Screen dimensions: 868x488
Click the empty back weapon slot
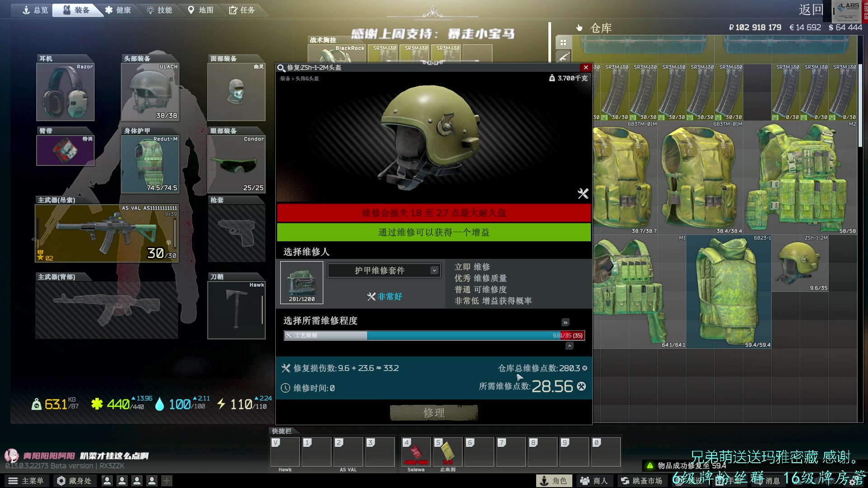click(107, 310)
